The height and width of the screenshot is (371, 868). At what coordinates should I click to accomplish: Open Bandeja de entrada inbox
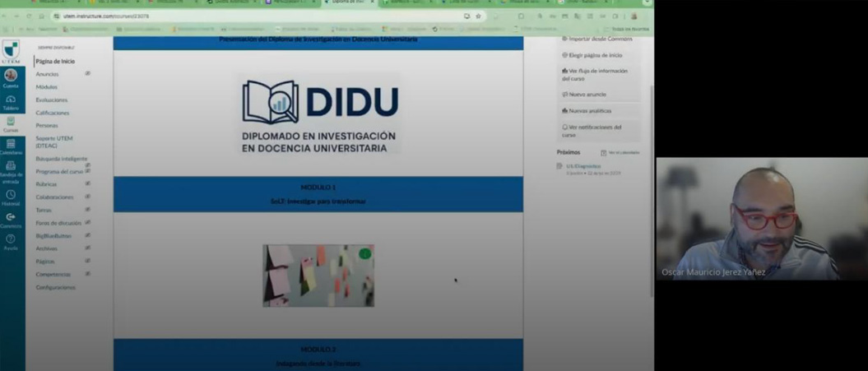11,172
